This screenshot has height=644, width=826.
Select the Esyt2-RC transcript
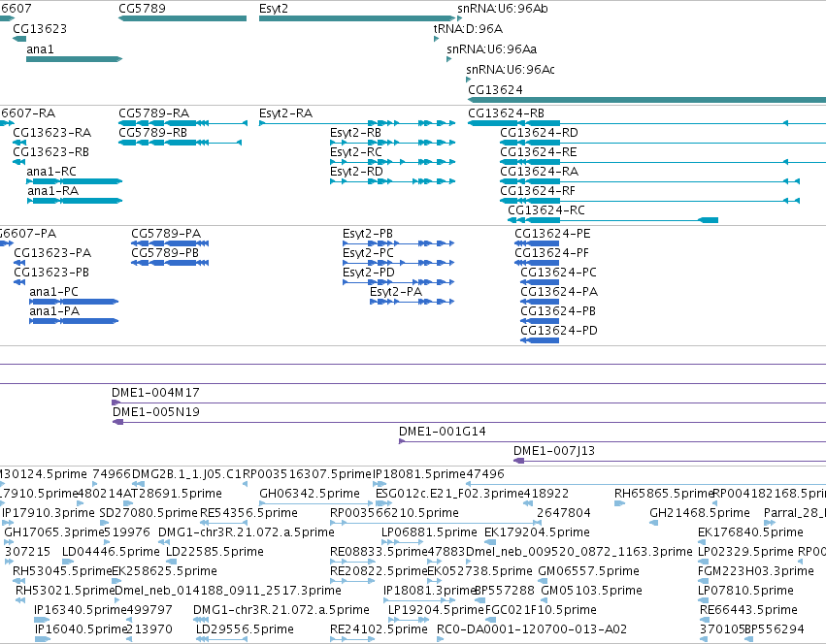[392, 162]
